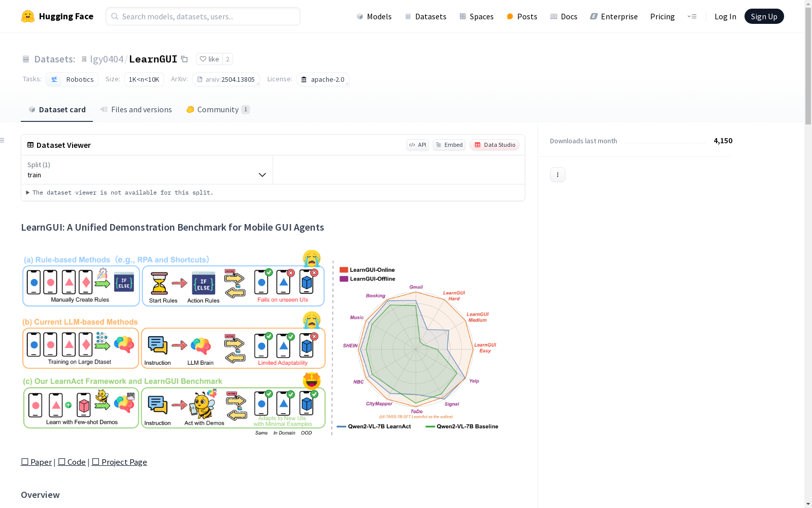The image size is (812, 508).
Task: Open the Community tab
Action: (218, 110)
